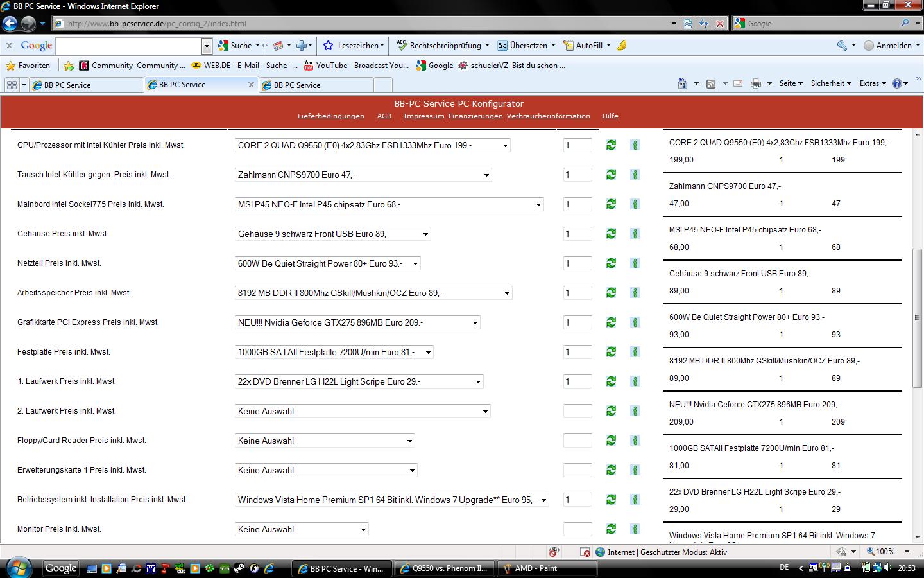The height and width of the screenshot is (578, 924).
Task: Open graphics dropdown showing Geforce GTX275
Action: click(x=357, y=322)
